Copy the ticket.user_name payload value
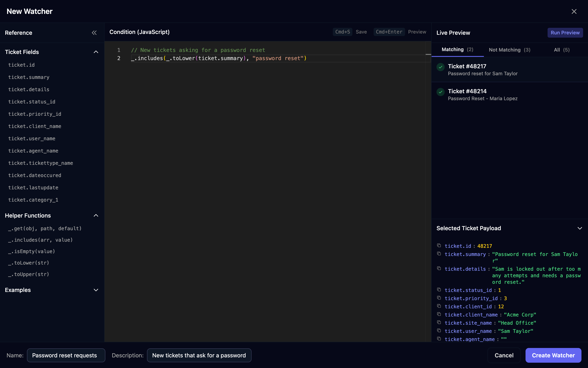This screenshot has width=588, height=368. 439,331
